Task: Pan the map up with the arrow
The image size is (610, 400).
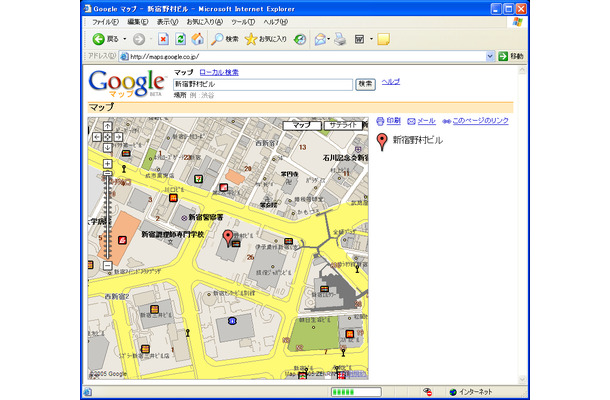Action: click(108, 126)
